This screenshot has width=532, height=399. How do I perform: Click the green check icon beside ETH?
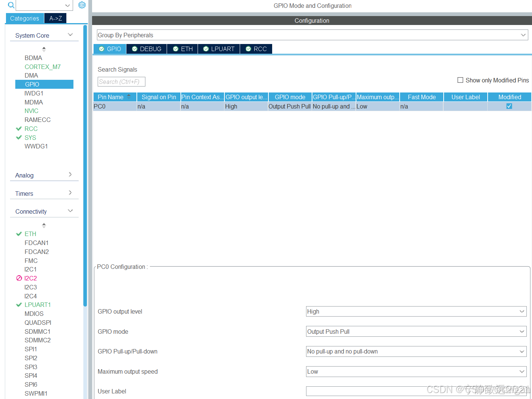pyautogui.click(x=19, y=234)
